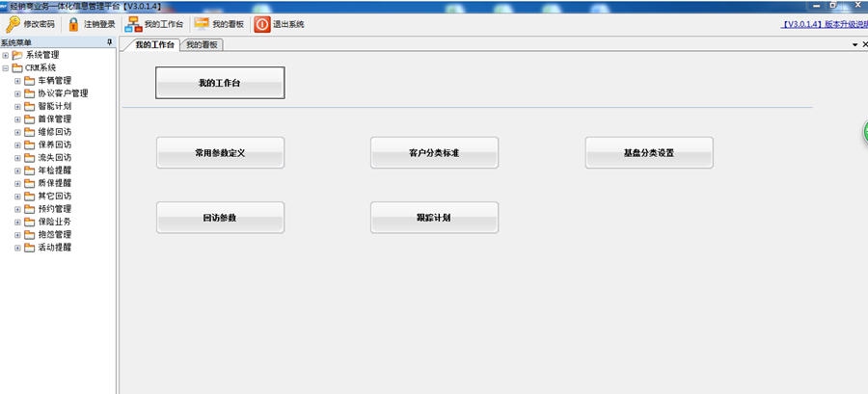This screenshot has height=394, width=868.
Task: Close the current tab with X
Action: pyautogui.click(x=865, y=44)
